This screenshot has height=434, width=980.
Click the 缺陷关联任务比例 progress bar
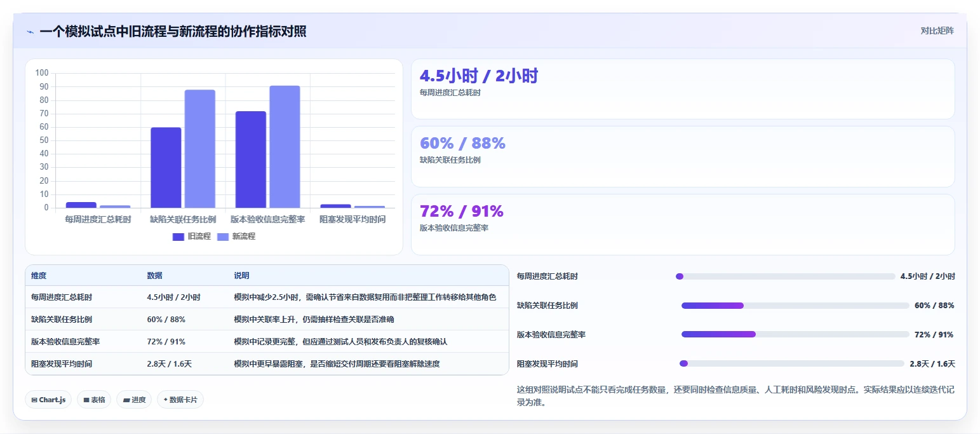pyautogui.click(x=795, y=306)
